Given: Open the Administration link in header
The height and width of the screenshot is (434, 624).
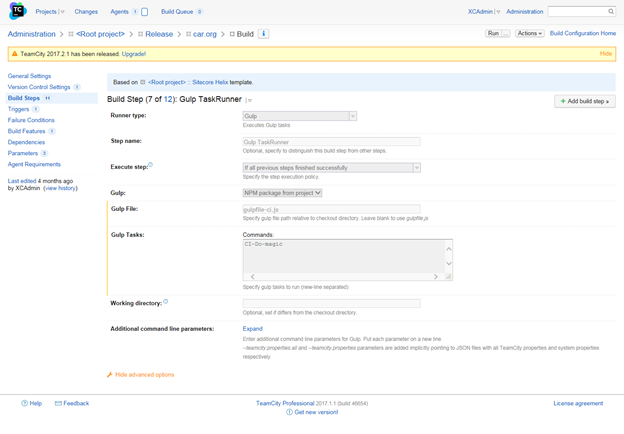Looking at the screenshot, I should 525,12.
